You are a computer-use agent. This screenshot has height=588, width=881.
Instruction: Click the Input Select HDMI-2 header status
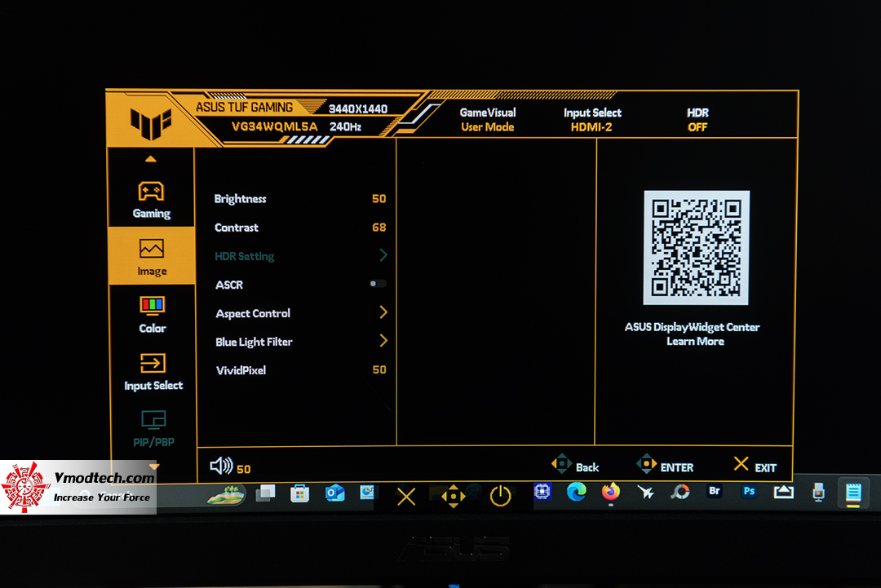[x=592, y=120]
